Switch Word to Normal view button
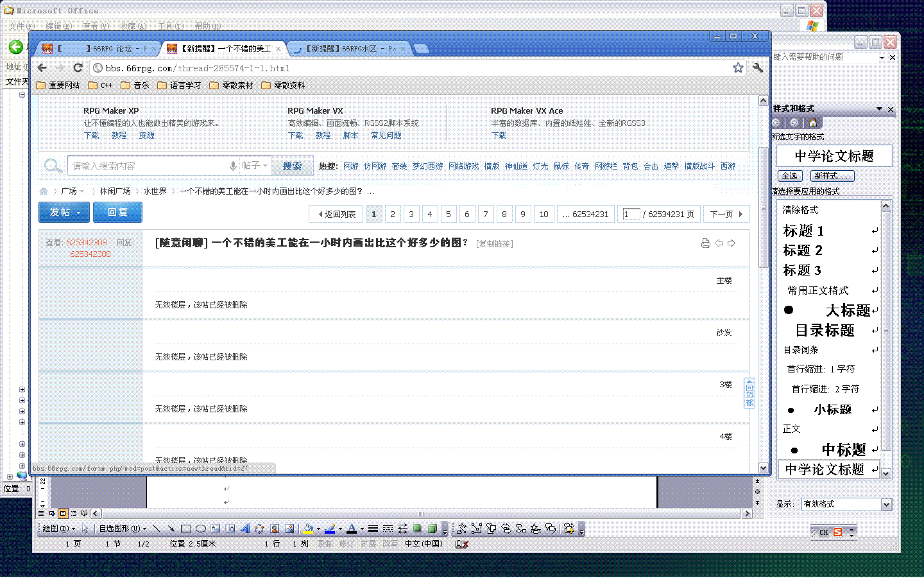The height and width of the screenshot is (578, 924). 41,513
